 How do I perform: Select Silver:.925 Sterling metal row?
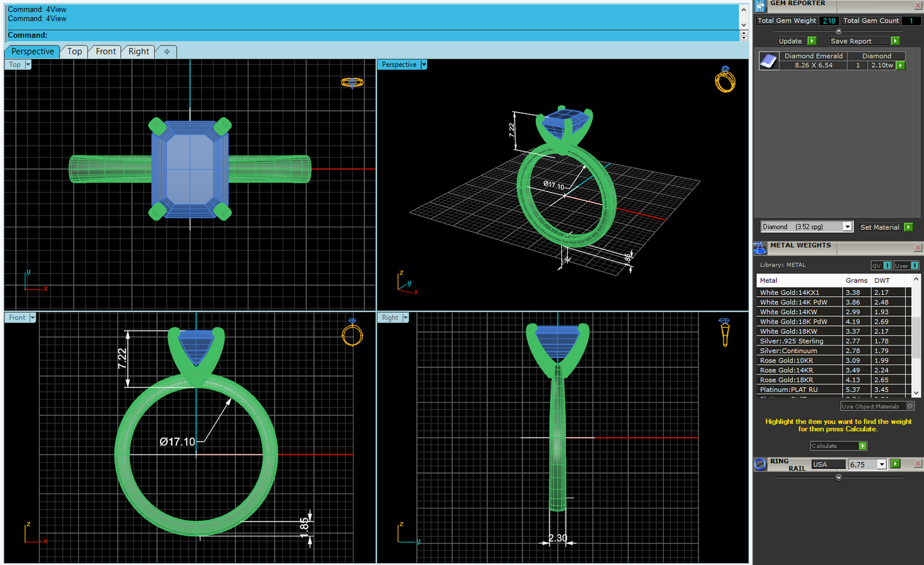834,341
